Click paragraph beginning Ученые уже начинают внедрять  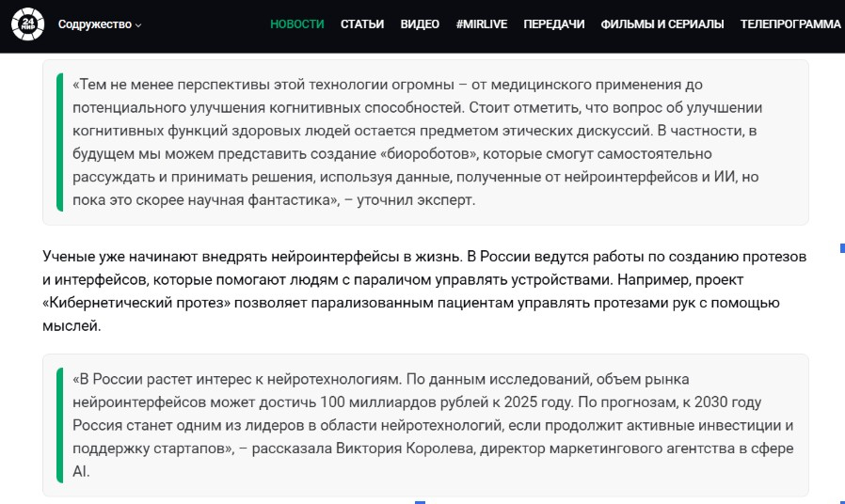click(424, 291)
